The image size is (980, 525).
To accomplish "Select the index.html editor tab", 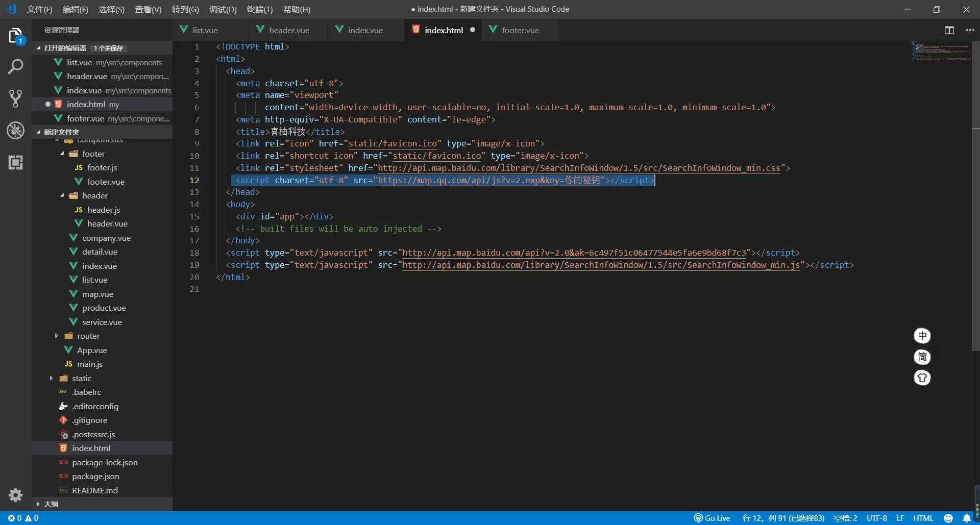I will click(443, 30).
